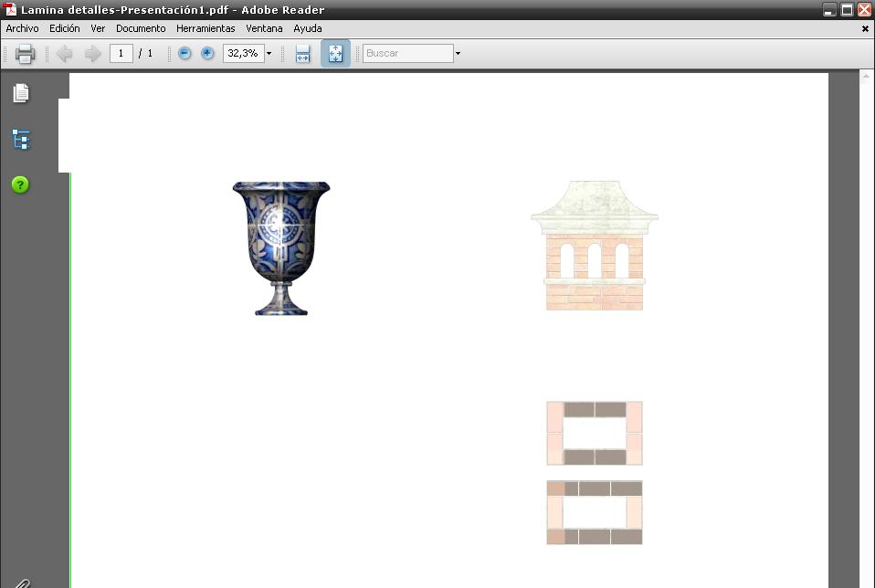Open the Ver menu
The image size is (875, 588).
[98, 28]
